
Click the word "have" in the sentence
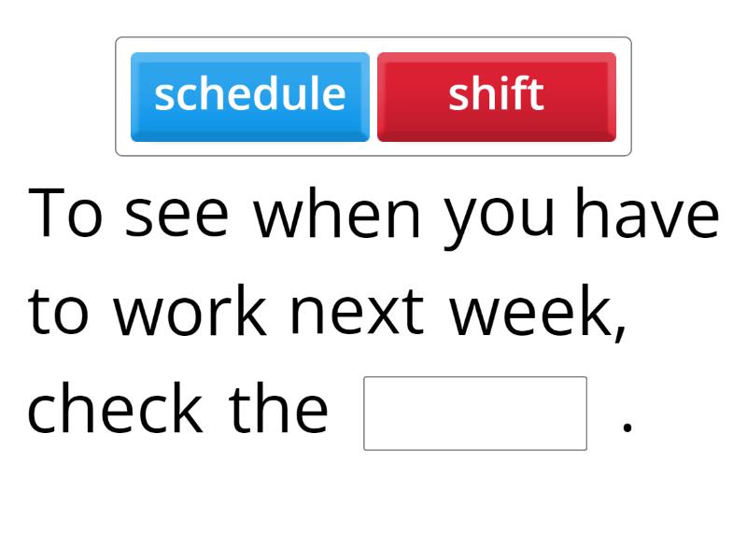click(x=647, y=215)
